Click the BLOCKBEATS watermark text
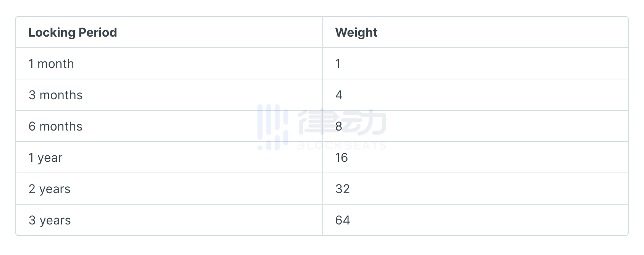 (x=342, y=145)
